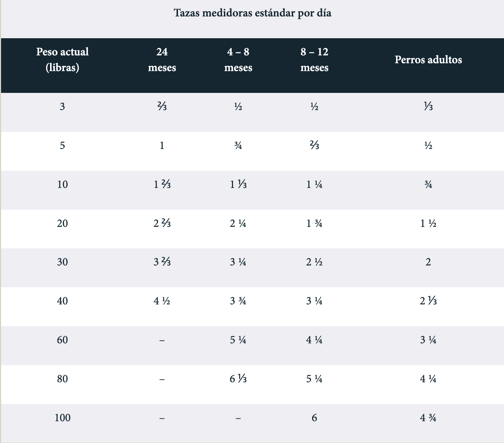Select the '1 ½' adult value for 20 lb

[428, 223]
